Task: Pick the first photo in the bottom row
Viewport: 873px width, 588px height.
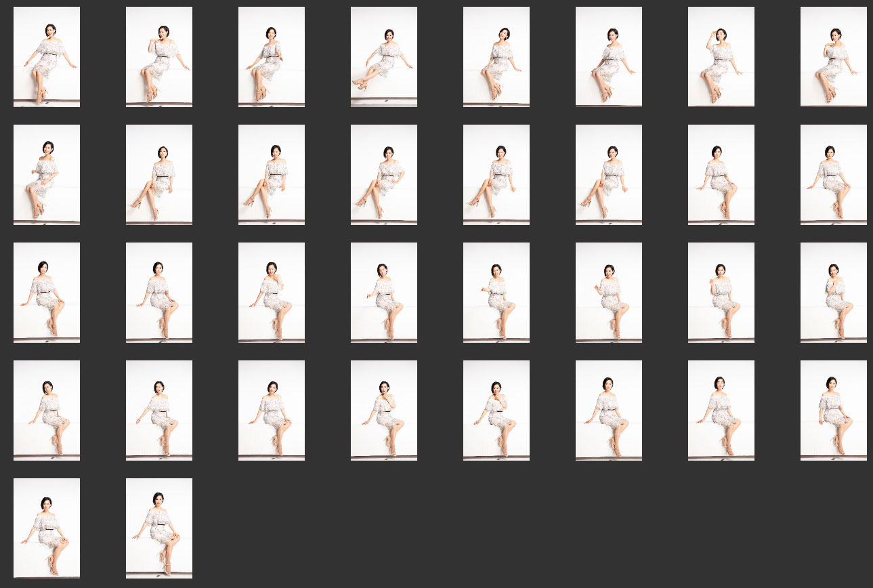Action: pyautogui.click(x=47, y=528)
